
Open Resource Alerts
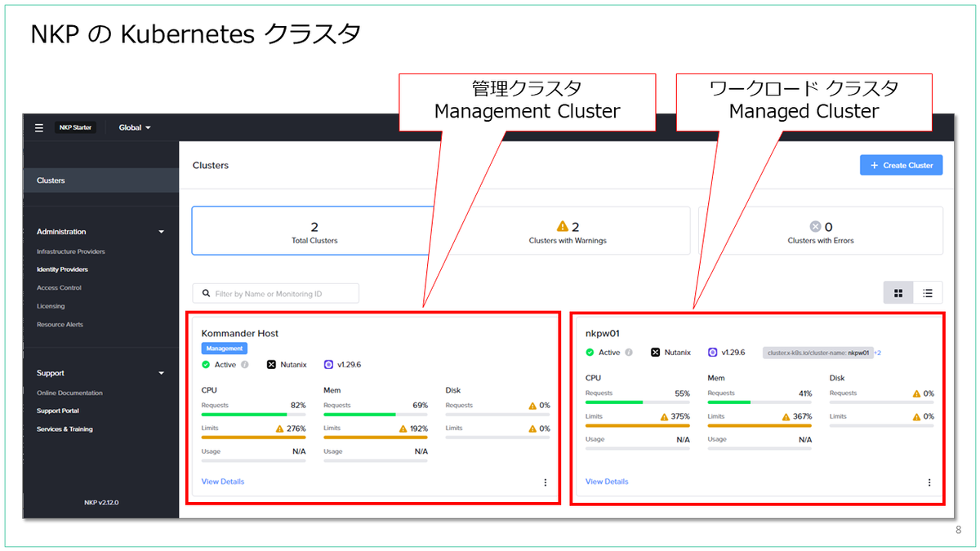click(60, 324)
